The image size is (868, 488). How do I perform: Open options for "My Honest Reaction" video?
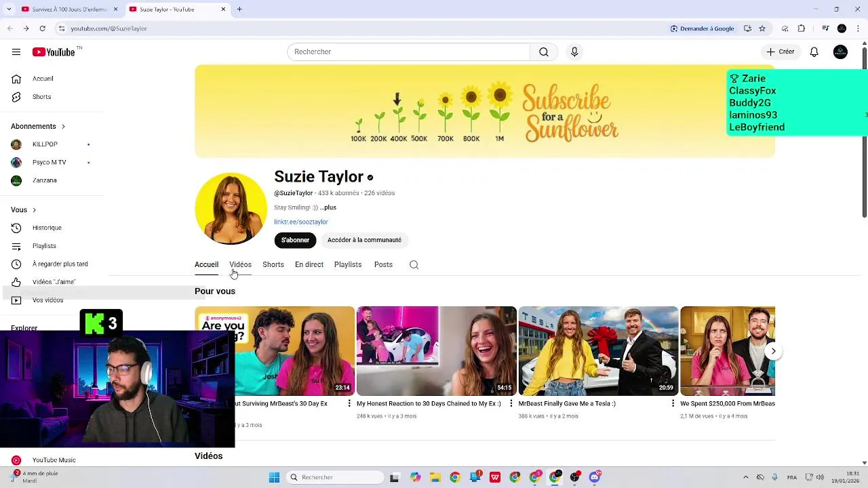point(511,403)
